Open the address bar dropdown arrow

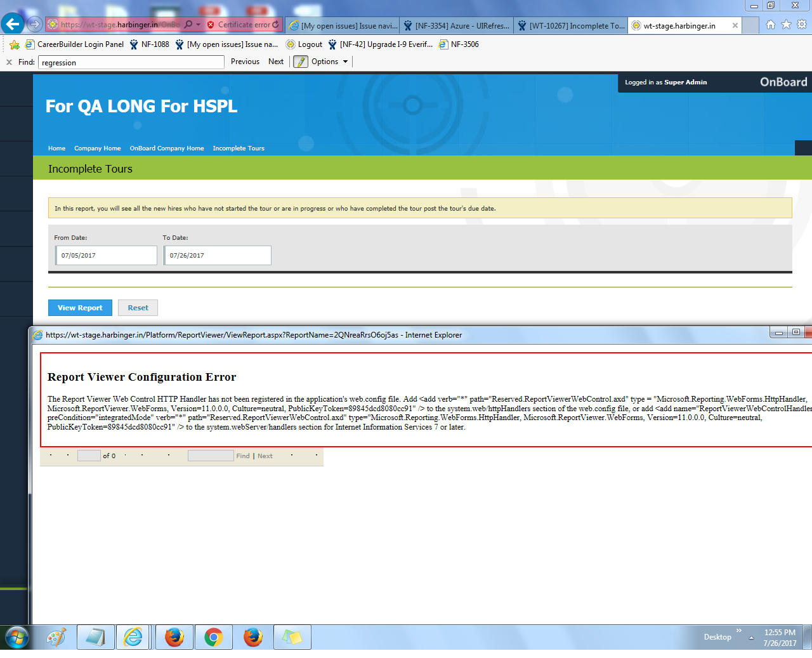198,25
